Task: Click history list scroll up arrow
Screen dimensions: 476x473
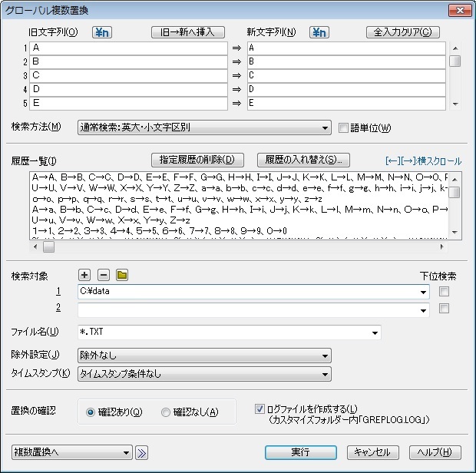Action: click(455, 180)
